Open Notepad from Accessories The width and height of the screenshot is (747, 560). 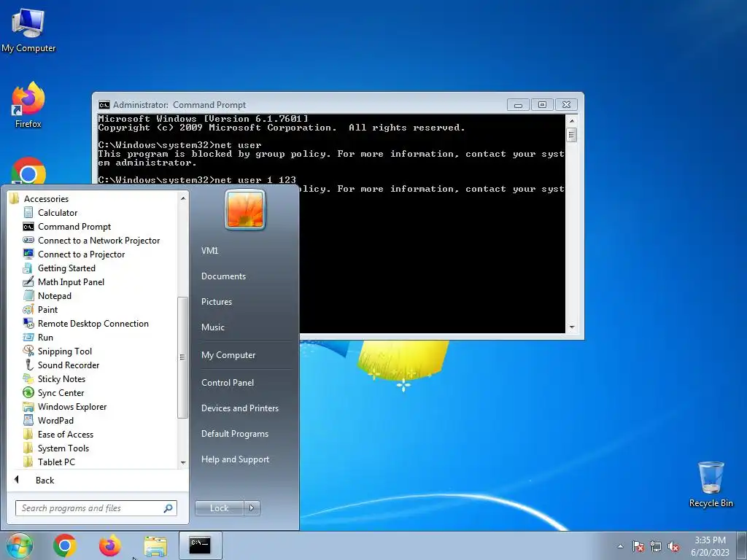pyautogui.click(x=54, y=296)
